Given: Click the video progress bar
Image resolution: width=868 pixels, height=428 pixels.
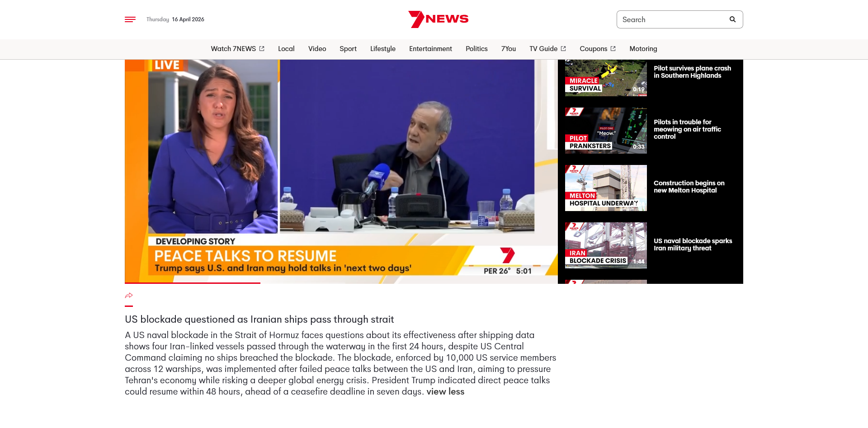Looking at the screenshot, I should click(341, 283).
